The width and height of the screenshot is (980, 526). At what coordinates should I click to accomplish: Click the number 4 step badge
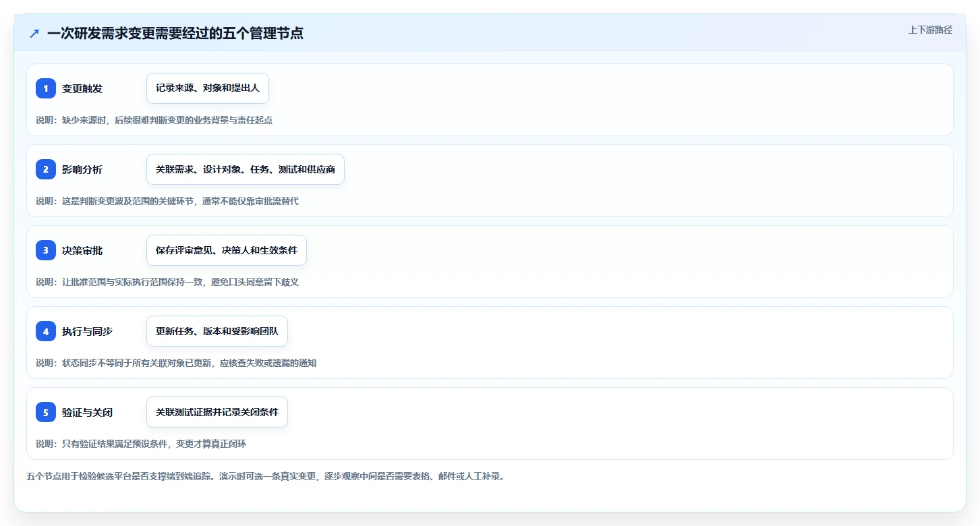pos(46,331)
